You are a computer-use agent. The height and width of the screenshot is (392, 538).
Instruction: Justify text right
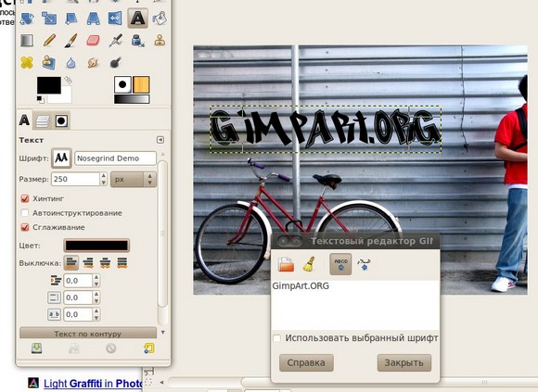coord(88,263)
